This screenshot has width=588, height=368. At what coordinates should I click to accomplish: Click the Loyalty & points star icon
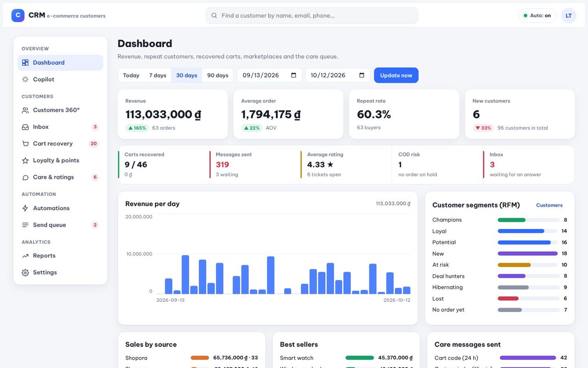coord(25,161)
